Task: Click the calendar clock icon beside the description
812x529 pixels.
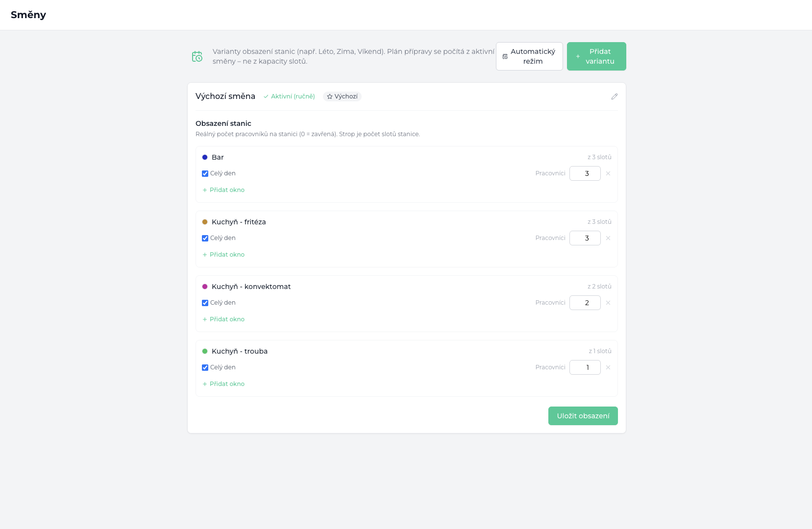Action: [x=197, y=56]
